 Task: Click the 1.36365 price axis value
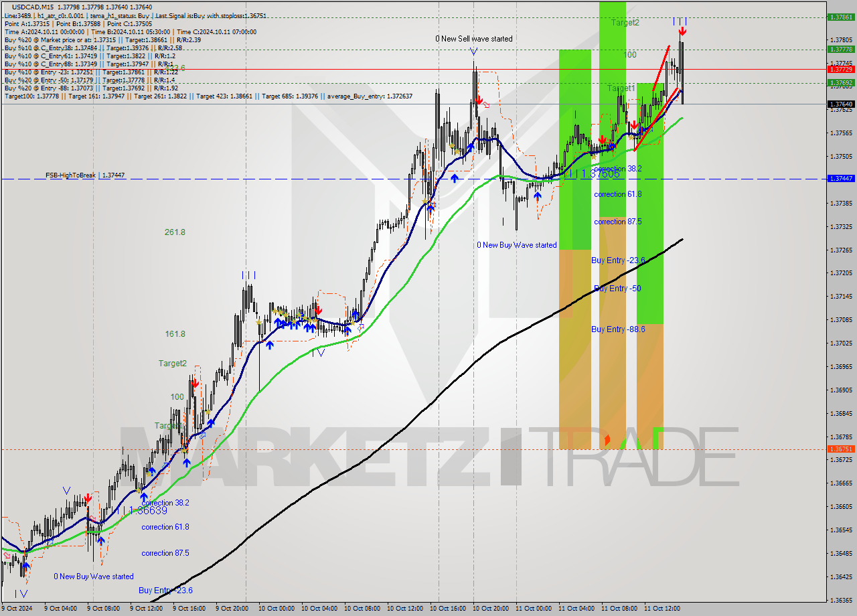pos(841,600)
